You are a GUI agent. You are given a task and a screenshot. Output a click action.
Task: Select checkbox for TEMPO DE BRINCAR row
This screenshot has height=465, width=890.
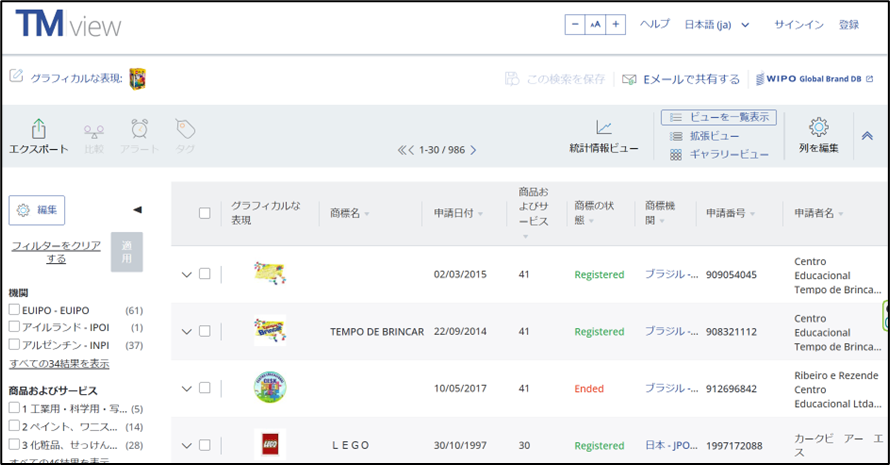[205, 331]
